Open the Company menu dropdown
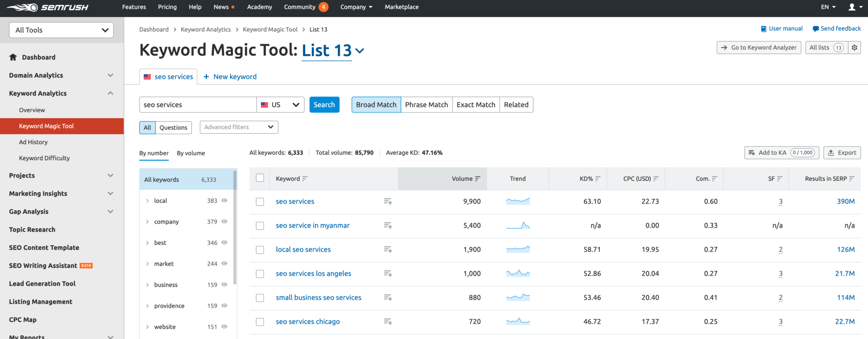 pos(356,7)
